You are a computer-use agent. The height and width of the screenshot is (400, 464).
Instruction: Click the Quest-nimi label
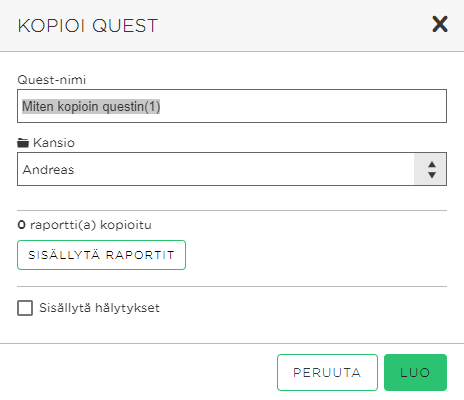click(x=52, y=80)
